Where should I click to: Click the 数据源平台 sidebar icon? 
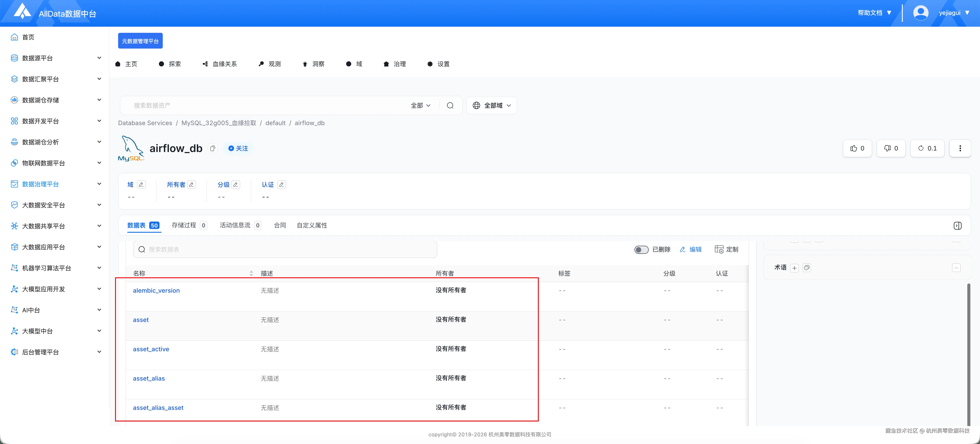14,58
